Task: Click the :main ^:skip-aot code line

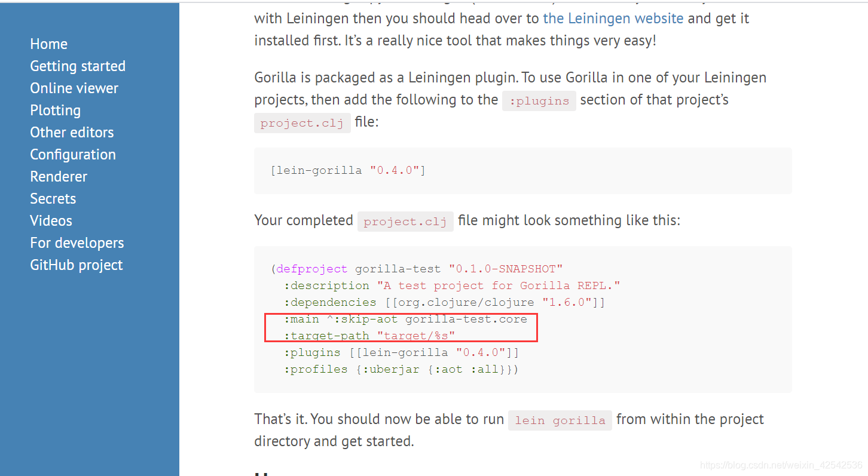Action: click(406, 320)
